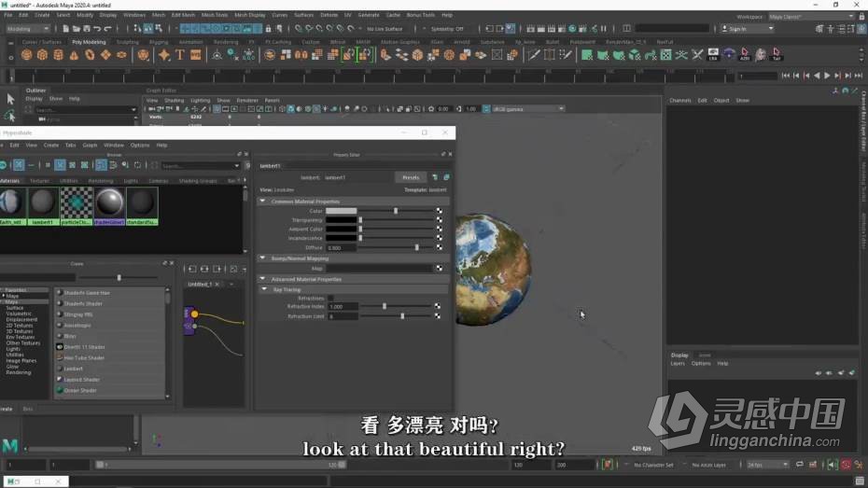Click the Refractive Index map checker button

tap(438, 306)
